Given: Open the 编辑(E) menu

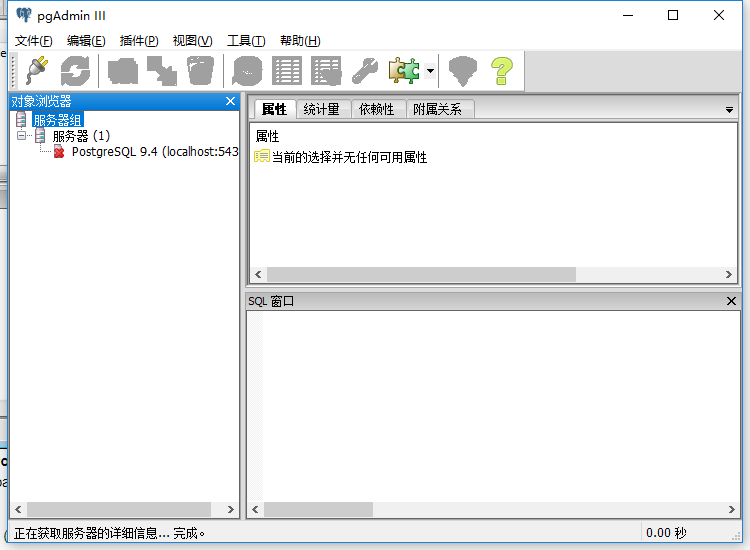Looking at the screenshot, I should click(86, 41).
